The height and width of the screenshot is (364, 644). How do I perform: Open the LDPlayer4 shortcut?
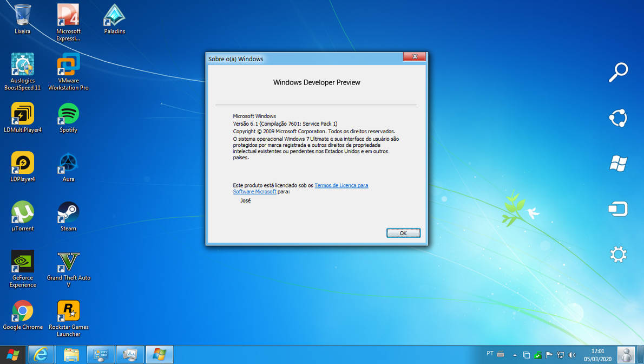click(x=22, y=167)
